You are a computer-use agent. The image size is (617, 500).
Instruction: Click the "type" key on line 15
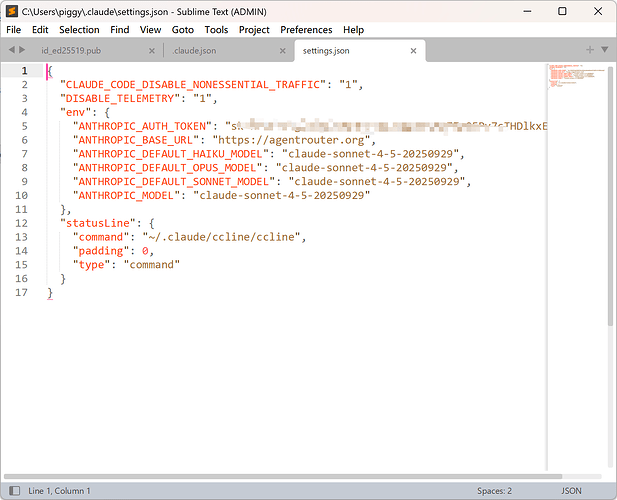pyautogui.click(x=91, y=265)
